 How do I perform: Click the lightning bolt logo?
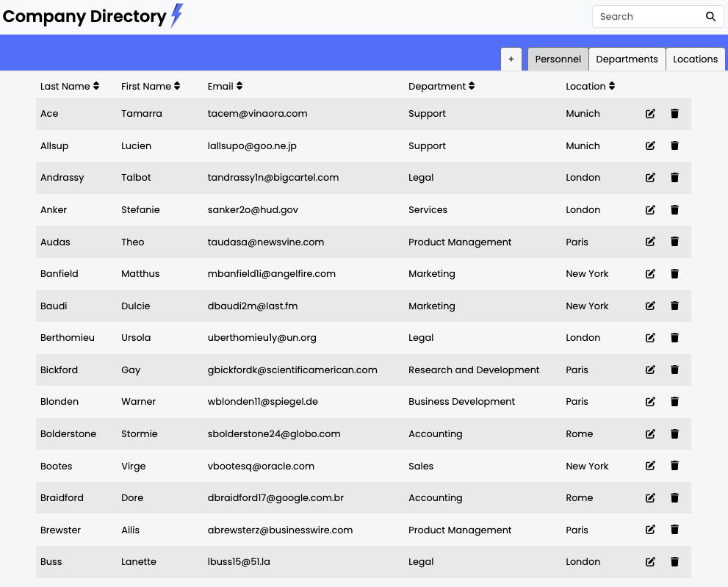click(x=176, y=15)
